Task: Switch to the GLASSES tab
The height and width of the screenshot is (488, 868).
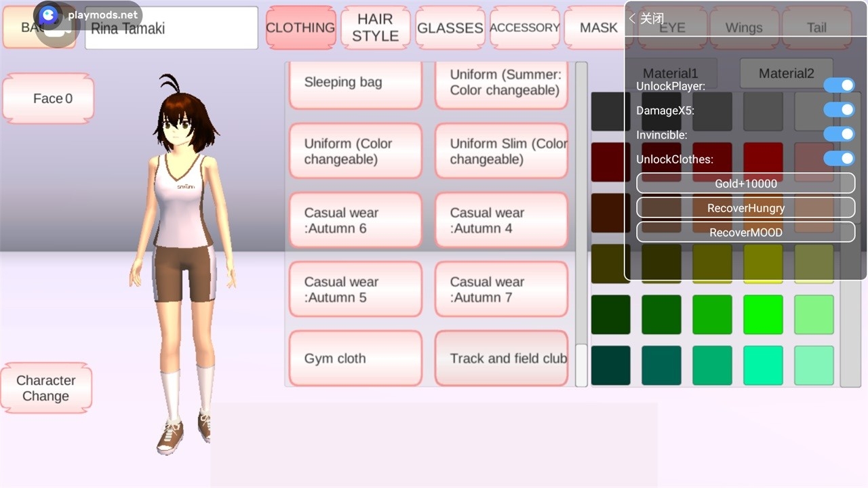Action: [x=450, y=28]
